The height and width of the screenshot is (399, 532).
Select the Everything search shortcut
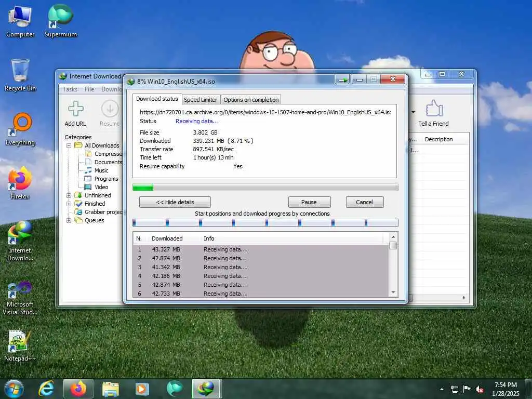[x=20, y=129]
